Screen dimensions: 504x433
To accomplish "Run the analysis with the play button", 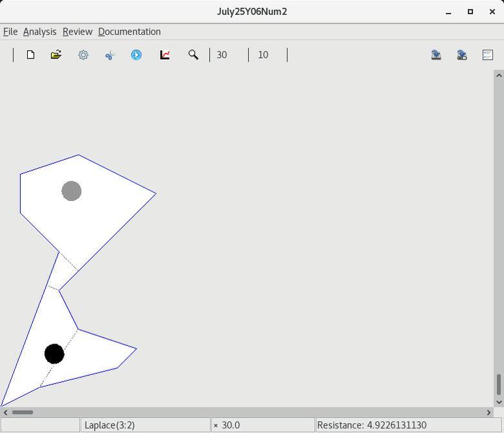I will [x=136, y=55].
